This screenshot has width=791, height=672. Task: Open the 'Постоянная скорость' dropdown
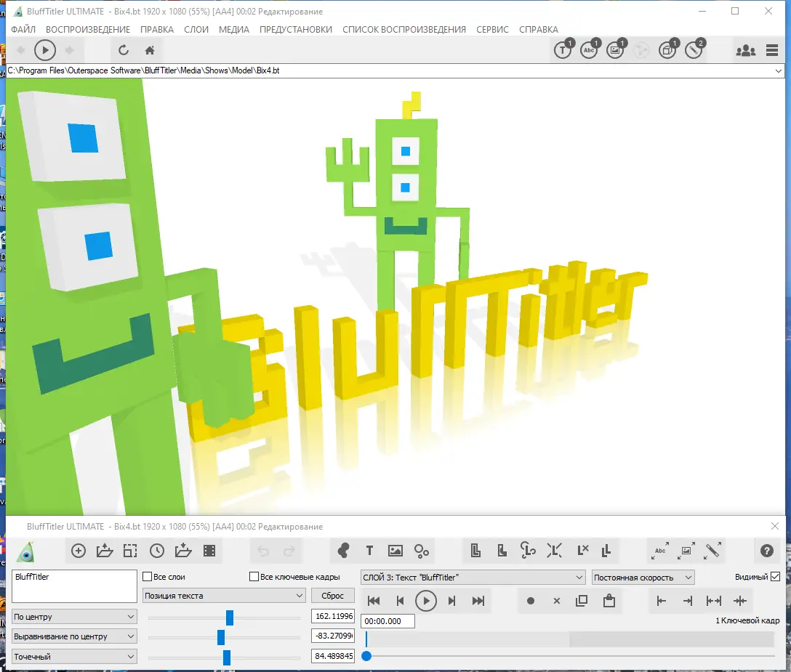pyautogui.click(x=643, y=578)
